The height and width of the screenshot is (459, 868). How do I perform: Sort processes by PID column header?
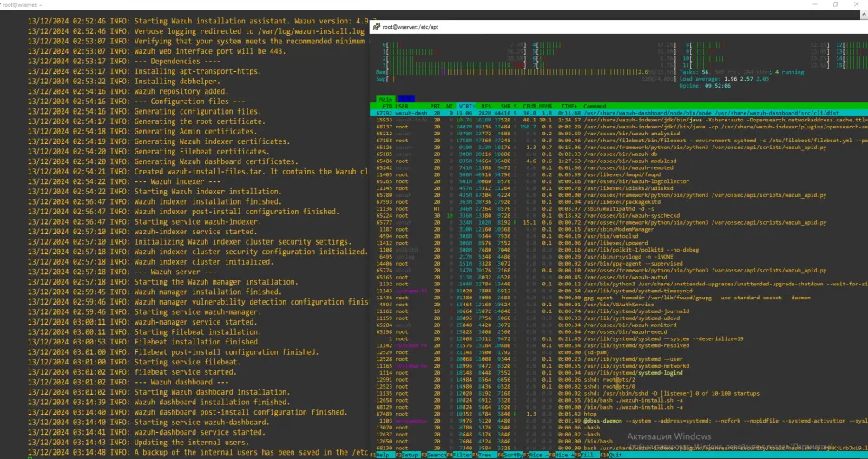click(x=387, y=107)
